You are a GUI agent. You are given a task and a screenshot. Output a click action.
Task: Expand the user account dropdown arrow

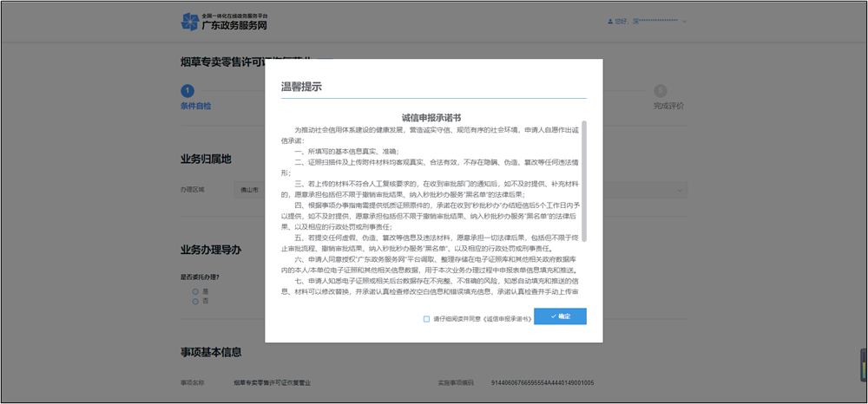pos(684,22)
